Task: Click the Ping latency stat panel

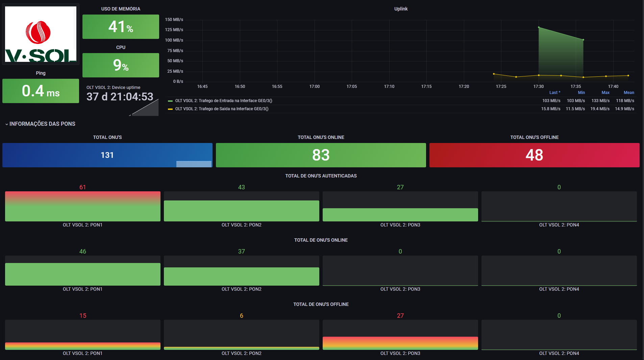Action: [x=40, y=91]
